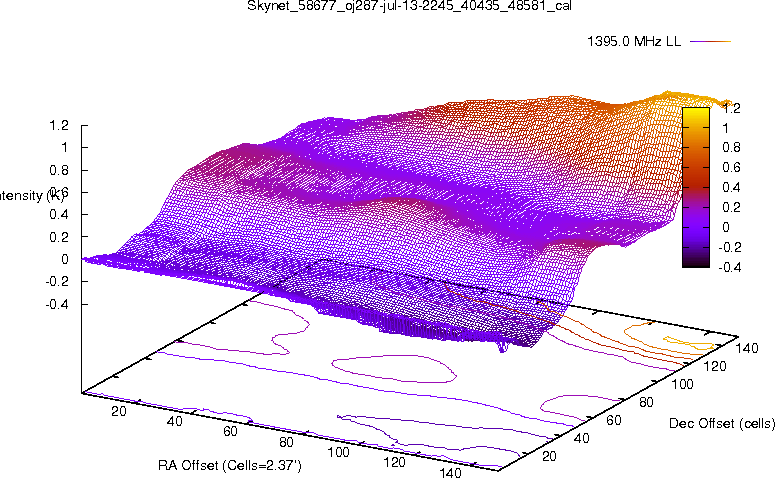Click the small orange contour near Dec 140
This screenshot has width=775, height=478.
[689, 343]
